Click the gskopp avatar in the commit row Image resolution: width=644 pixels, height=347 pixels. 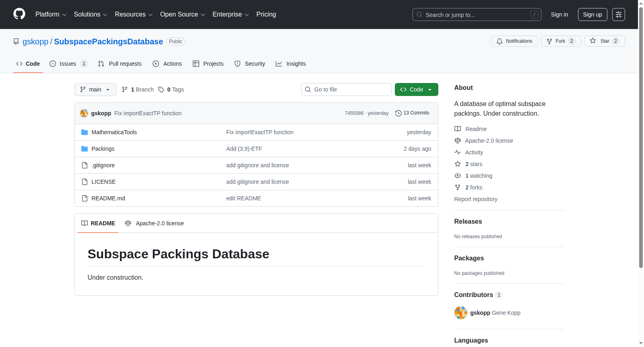click(x=84, y=113)
